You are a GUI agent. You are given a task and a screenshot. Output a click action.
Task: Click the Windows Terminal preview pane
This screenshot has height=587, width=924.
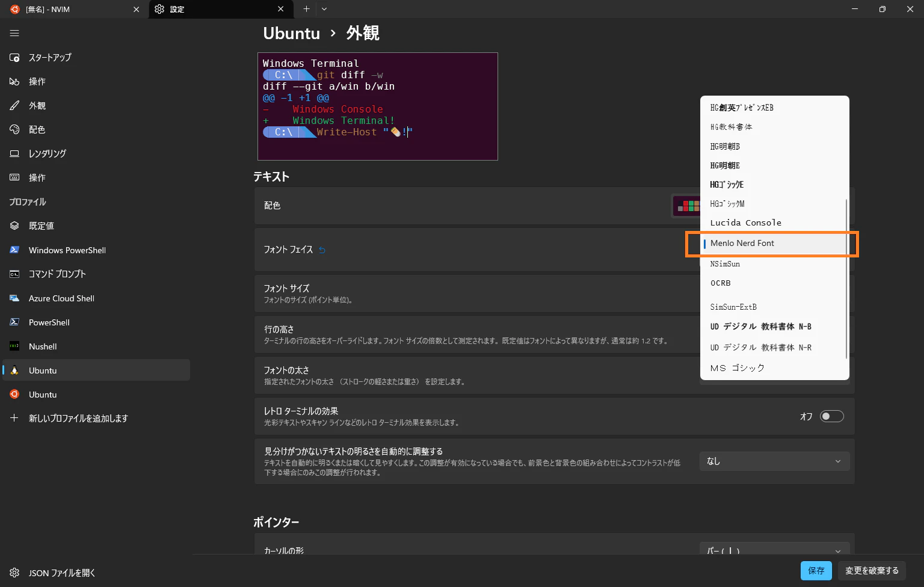click(x=378, y=106)
